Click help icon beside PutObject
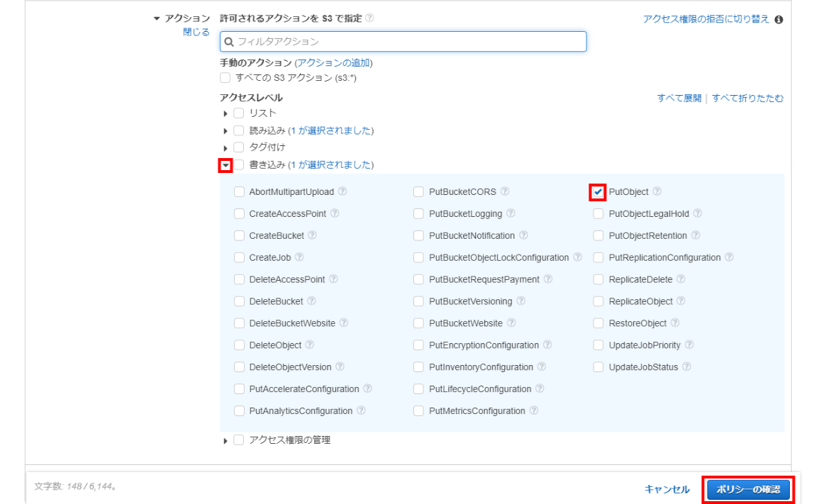This screenshot has height=504, width=826. pyautogui.click(x=657, y=191)
